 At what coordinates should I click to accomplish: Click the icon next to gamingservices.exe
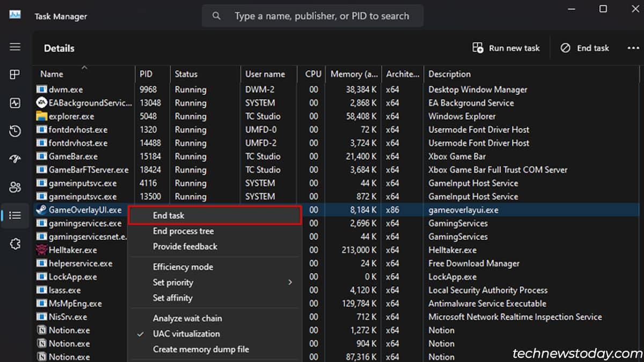point(41,223)
